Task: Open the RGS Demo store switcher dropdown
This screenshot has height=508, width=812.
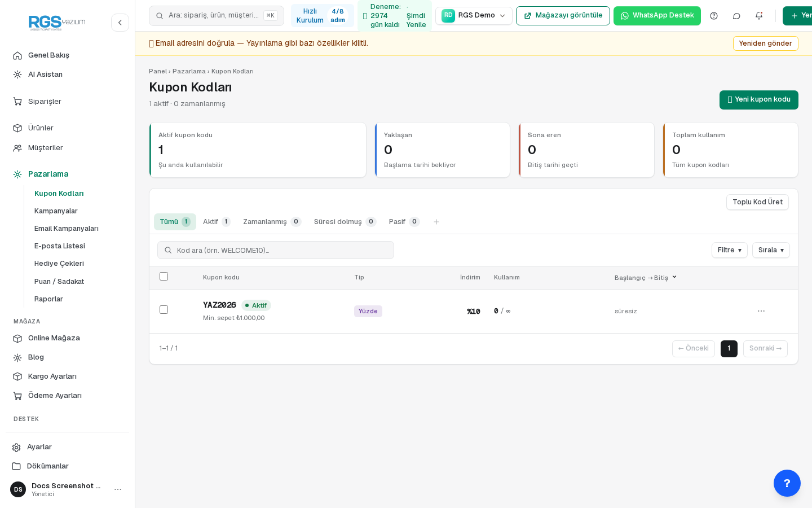Action: pos(474,16)
